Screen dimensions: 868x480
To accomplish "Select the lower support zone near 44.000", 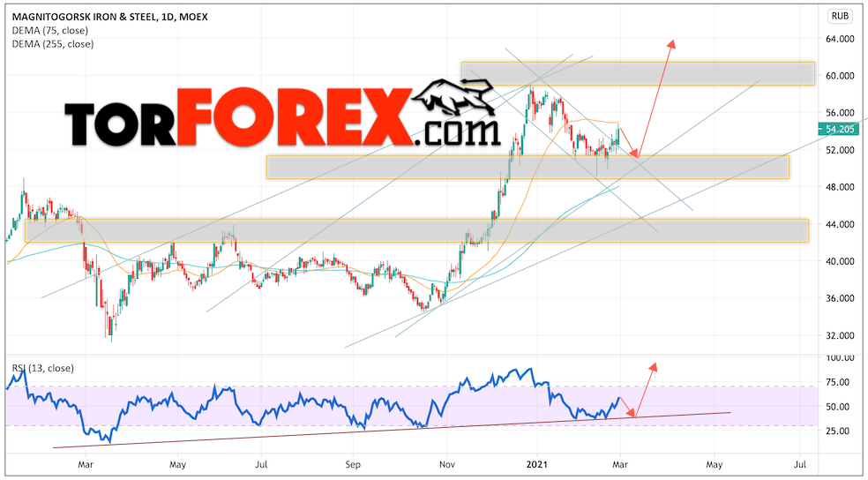I will click(416, 230).
